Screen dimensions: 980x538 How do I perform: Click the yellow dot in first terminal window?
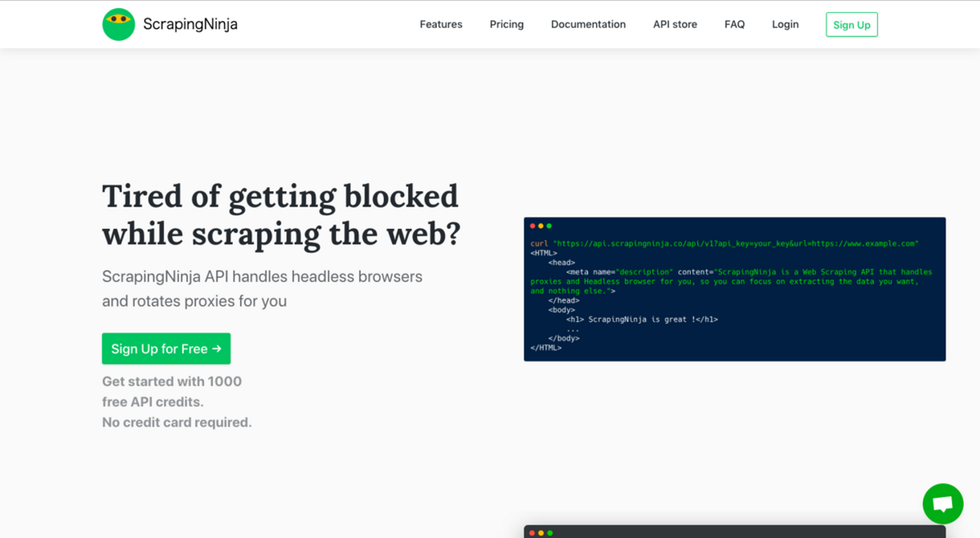click(x=541, y=226)
